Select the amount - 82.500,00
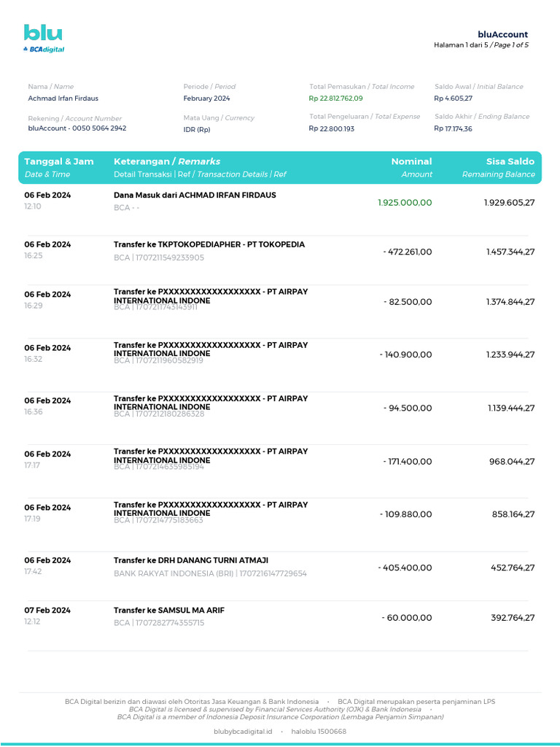The image size is (560, 747). 408,302
